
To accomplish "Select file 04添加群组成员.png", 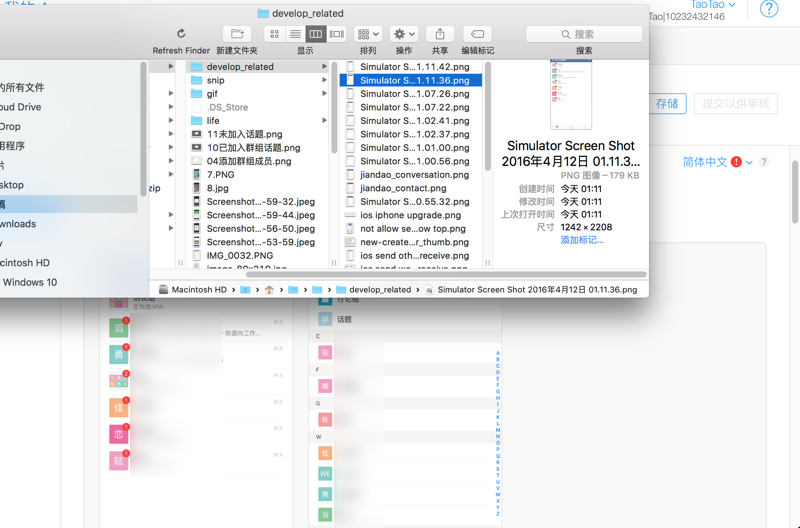I will pos(259,161).
